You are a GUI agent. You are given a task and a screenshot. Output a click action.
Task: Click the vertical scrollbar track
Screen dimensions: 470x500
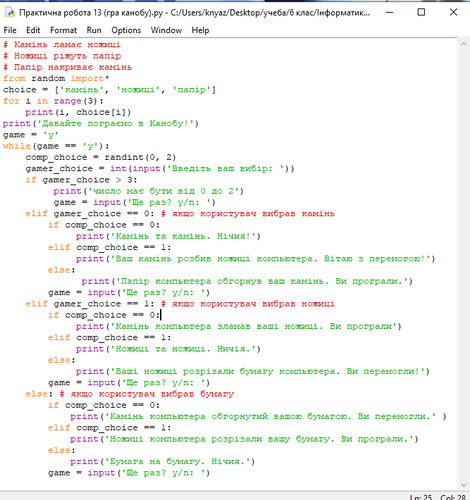[464, 264]
